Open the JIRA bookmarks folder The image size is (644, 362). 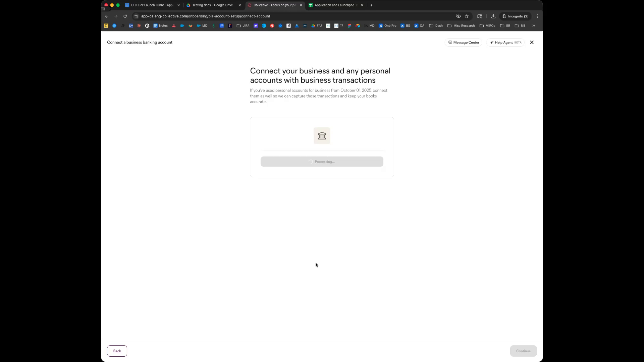[243, 25]
